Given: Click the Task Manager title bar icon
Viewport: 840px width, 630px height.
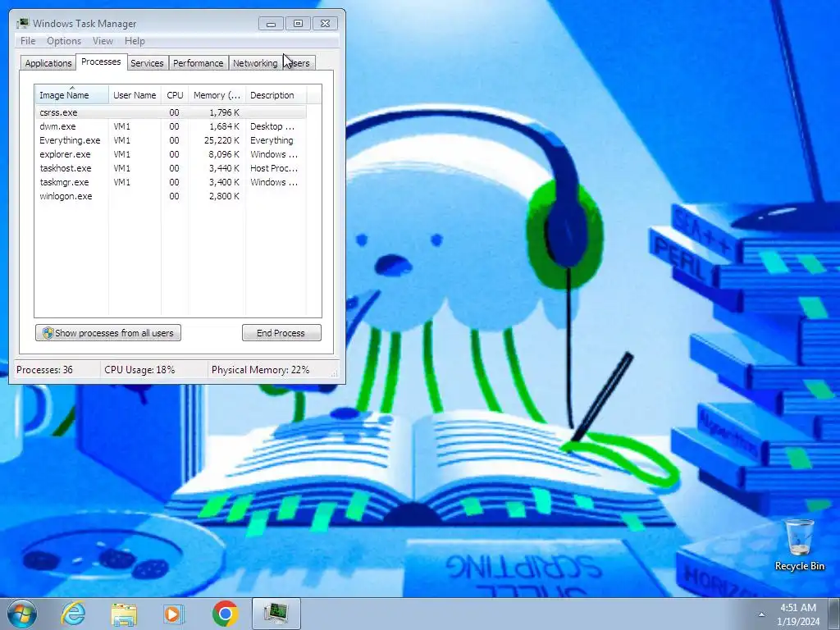Looking at the screenshot, I should [22, 24].
